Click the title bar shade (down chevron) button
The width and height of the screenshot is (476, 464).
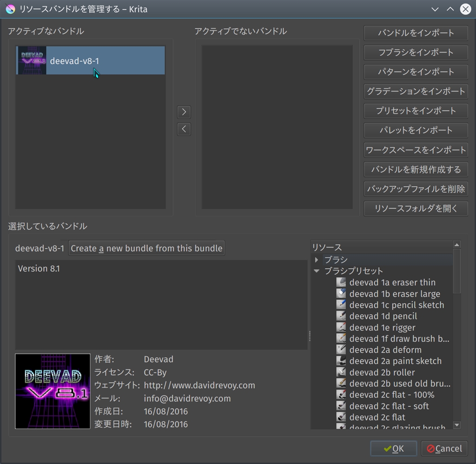click(x=435, y=9)
